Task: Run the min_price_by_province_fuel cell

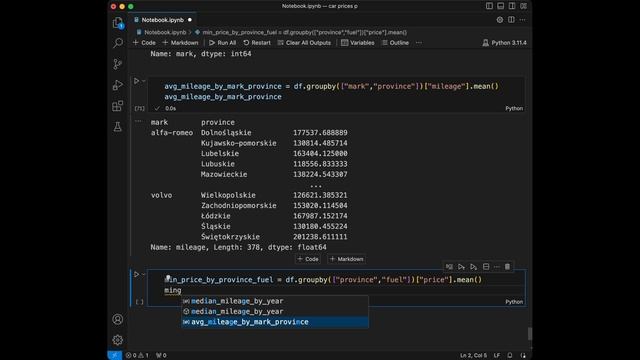Action: pyautogui.click(x=136, y=274)
